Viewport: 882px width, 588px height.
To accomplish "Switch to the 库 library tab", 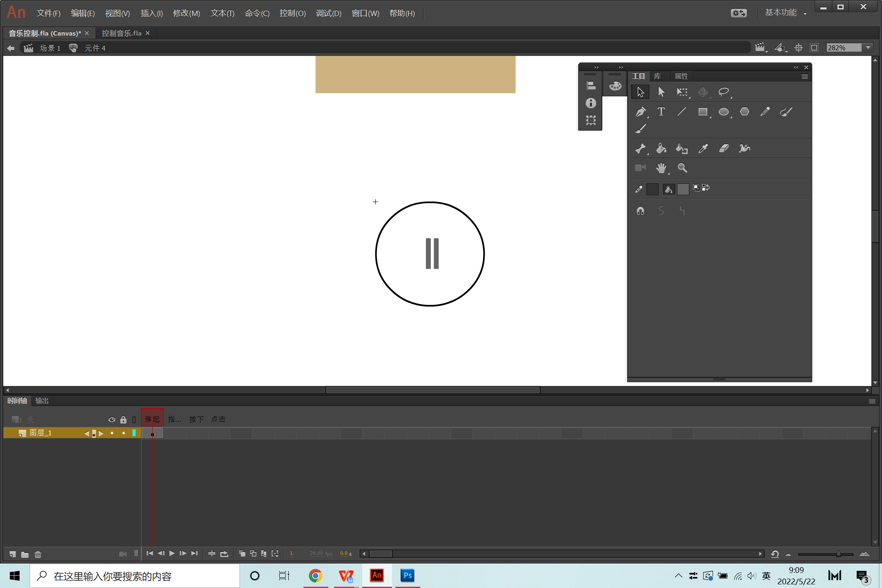I will tap(657, 76).
